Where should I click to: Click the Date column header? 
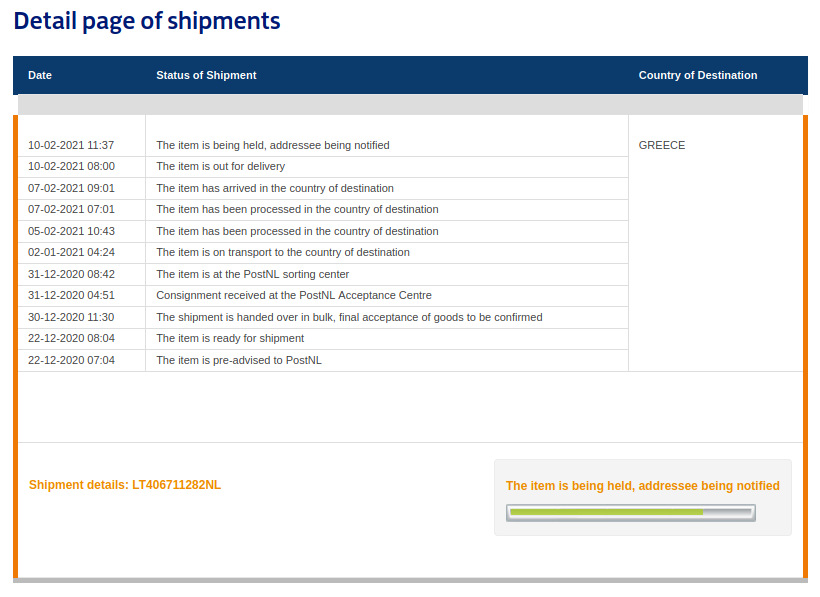coord(40,75)
